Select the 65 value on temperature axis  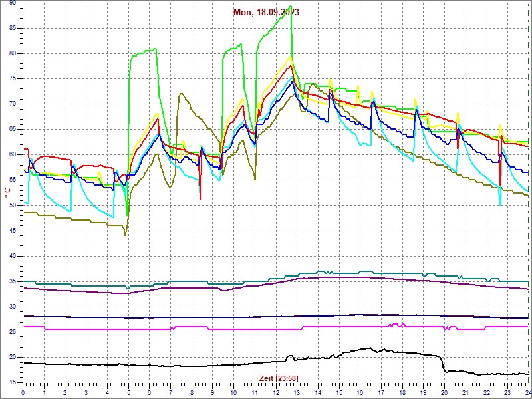click(13, 130)
